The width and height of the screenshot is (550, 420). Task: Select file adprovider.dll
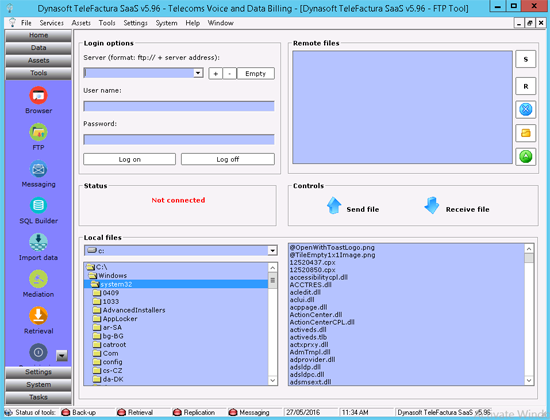(312, 359)
